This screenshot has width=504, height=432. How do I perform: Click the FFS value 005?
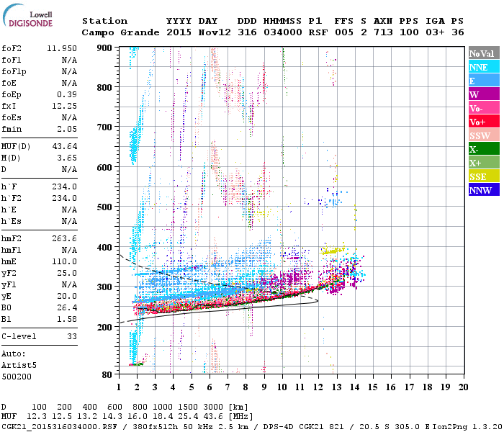(x=344, y=32)
